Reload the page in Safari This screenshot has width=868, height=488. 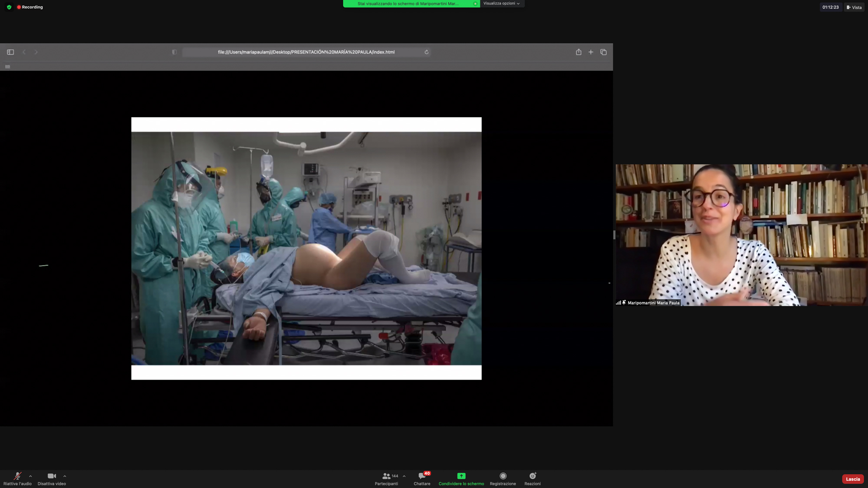coord(427,52)
